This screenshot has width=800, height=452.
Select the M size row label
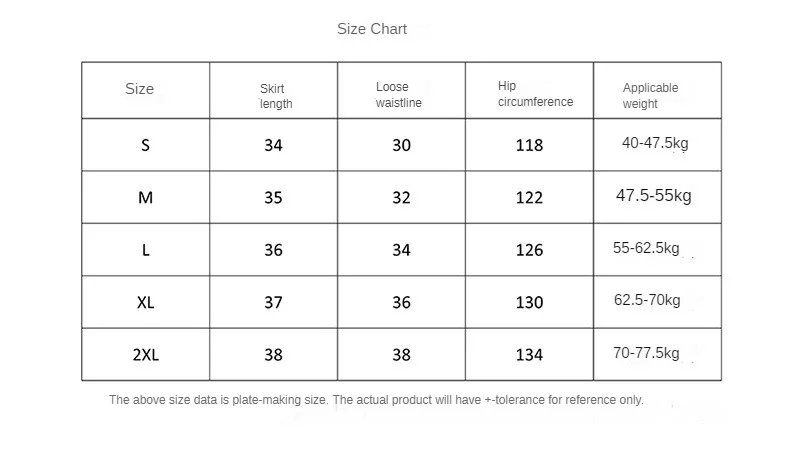pyautogui.click(x=146, y=198)
